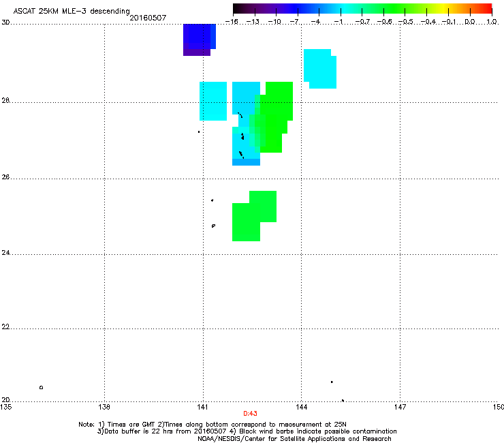This screenshot has height=443, width=504.
Task: Click the longitude label 144
Action: [x=301, y=407]
